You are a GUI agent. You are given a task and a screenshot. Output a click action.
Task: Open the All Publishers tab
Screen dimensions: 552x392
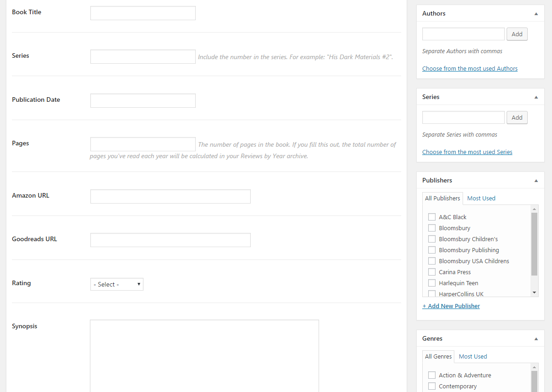[442, 198]
